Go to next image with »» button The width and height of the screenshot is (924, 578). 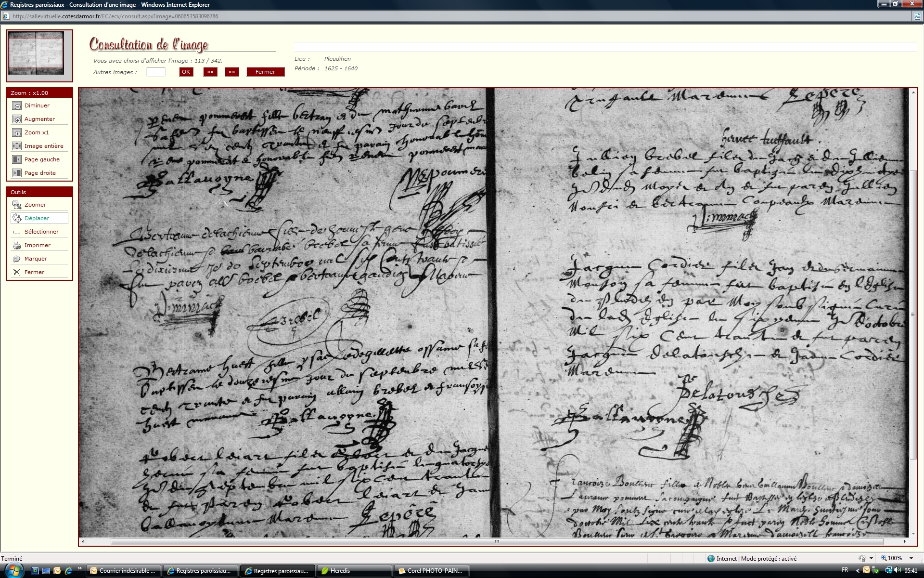232,72
